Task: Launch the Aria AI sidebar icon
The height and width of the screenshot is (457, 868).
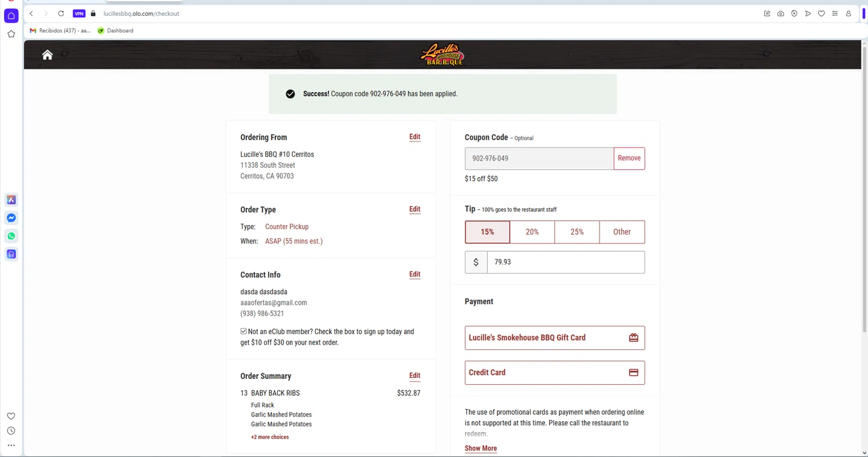Action: pyautogui.click(x=11, y=200)
